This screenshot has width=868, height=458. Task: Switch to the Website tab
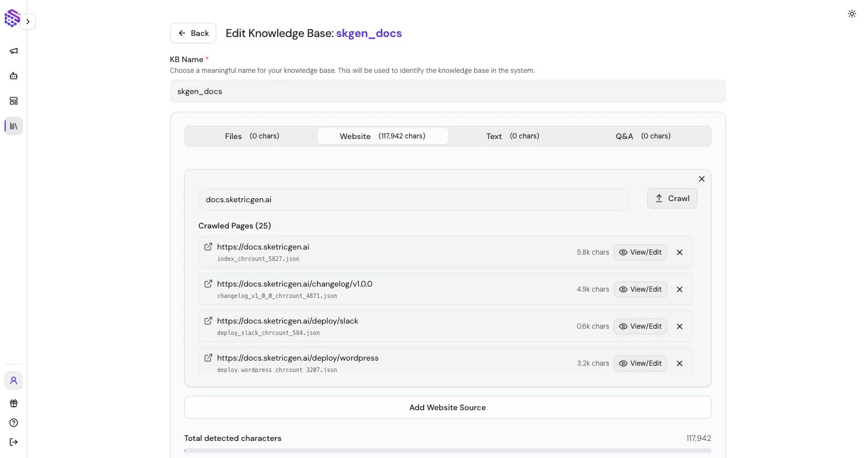tap(382, 136)
